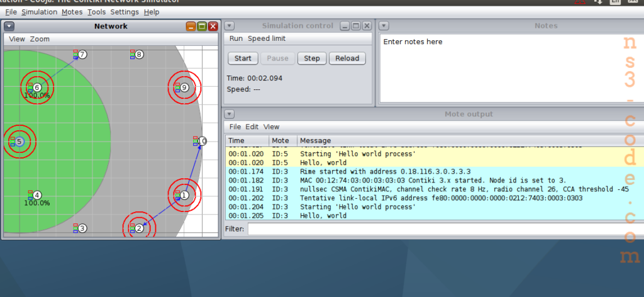Select mote 1 in the Network view
This screenshot has height=297, width=644.
[184, 195]
